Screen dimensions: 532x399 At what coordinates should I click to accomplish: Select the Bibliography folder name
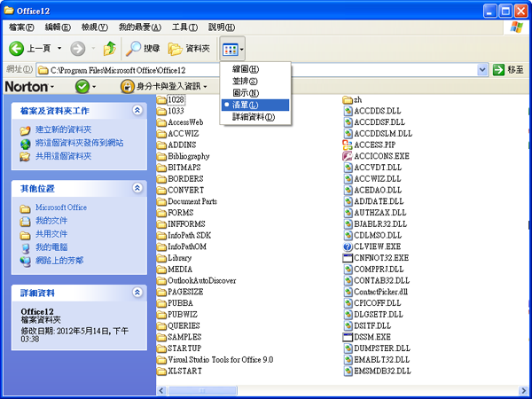[x=189, y=156]
